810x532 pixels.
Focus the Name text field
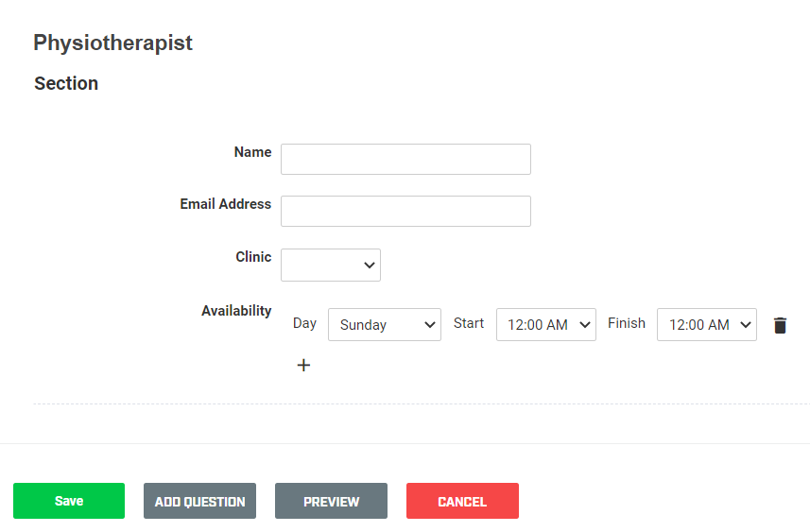[x=406, y=159]
